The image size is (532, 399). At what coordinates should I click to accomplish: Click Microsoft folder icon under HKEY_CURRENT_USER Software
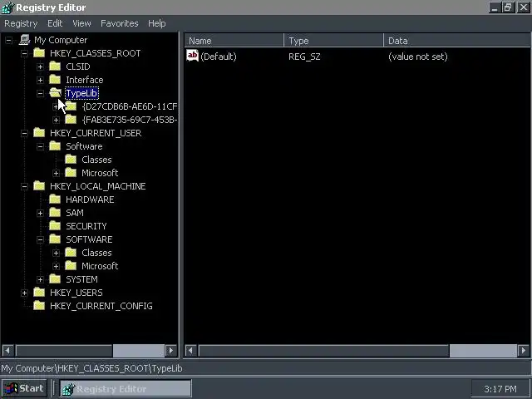(x=71, y=173)
